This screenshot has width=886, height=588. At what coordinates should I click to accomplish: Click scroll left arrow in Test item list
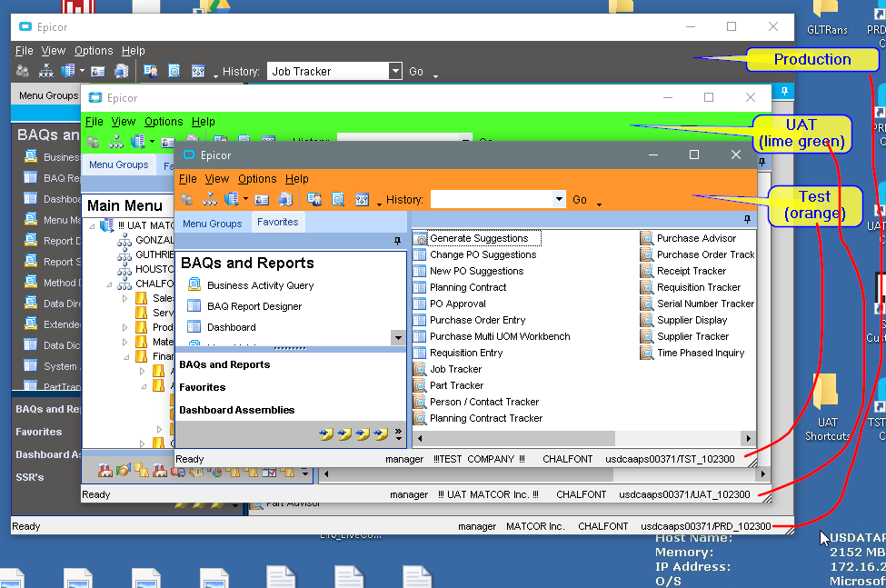[x=420, y=438]
